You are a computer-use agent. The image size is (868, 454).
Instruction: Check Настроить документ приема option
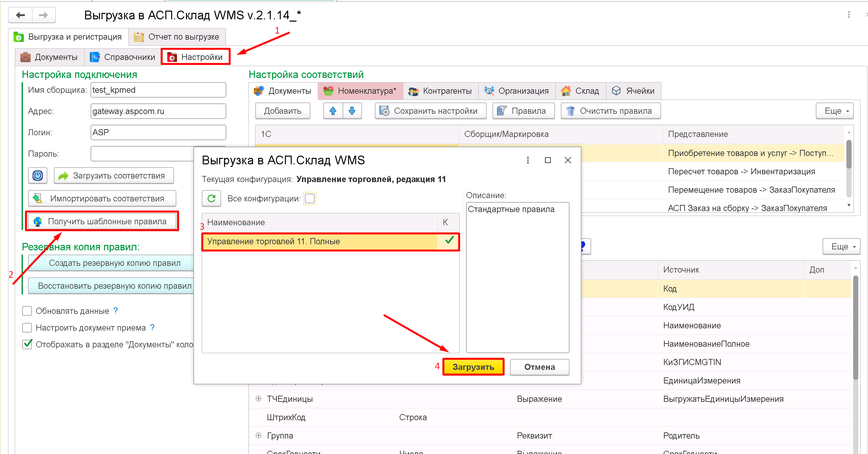27,328
